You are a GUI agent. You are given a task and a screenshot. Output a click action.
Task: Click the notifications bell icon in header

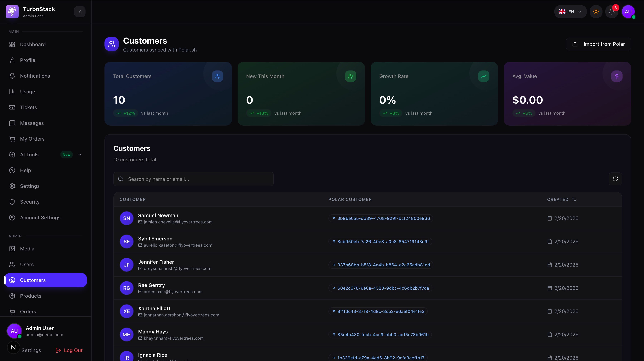click(611, 12)
